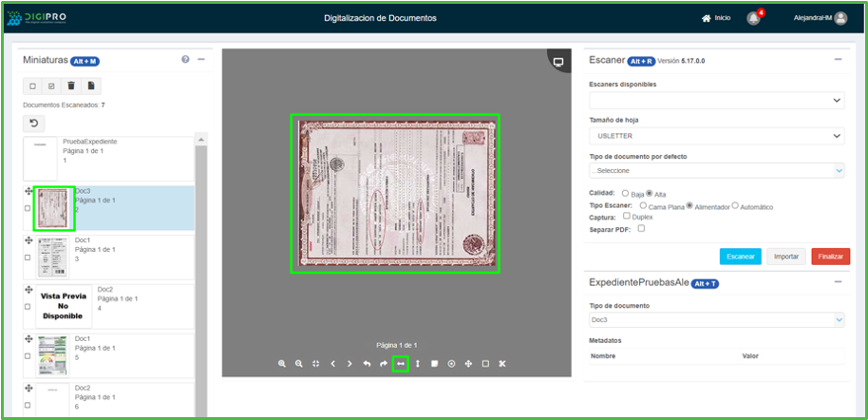Screen dimensions: 868x420
Task: Zoom in on the scanned document
Action: pyautogui.click(x=282, y=364)
